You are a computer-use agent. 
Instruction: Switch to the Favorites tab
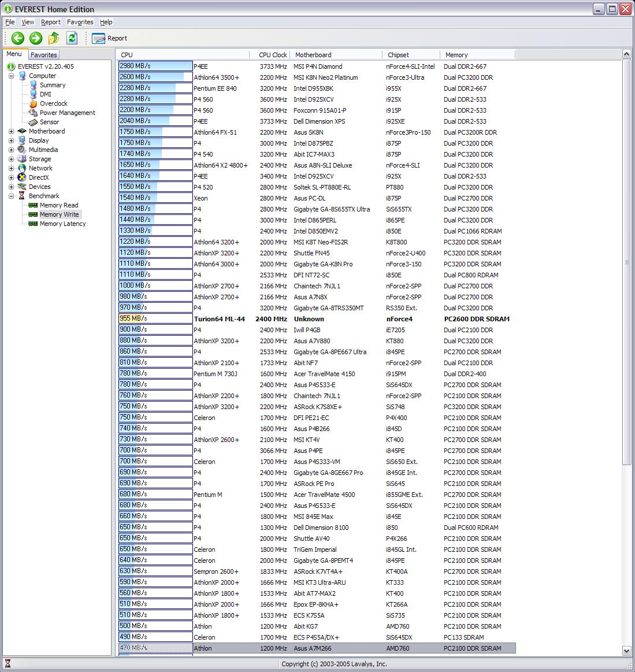tap(44, 55)
